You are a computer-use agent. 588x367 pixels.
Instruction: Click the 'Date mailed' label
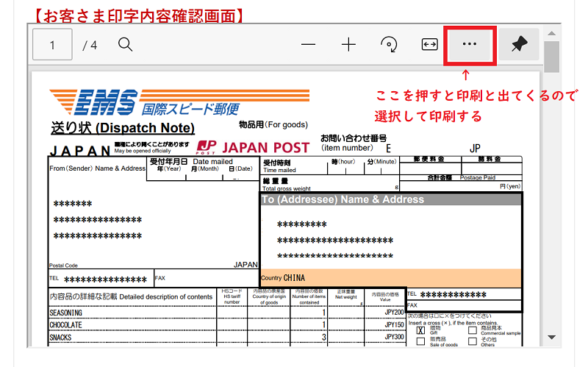pos(212,161)
